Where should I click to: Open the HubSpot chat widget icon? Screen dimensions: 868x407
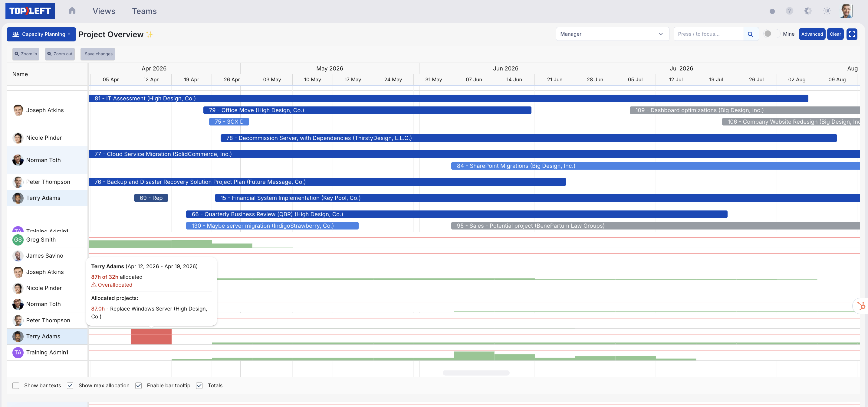click(x=861, y=306)
